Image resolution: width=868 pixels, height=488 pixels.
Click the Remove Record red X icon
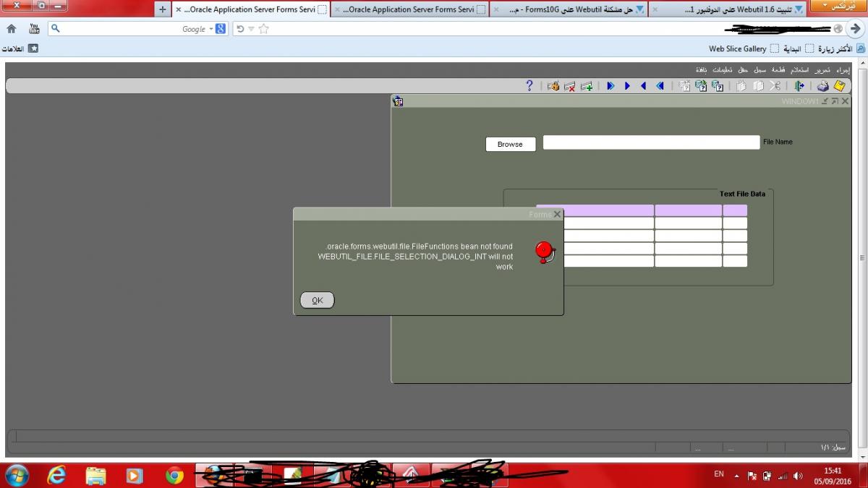[x=570, y=86]
